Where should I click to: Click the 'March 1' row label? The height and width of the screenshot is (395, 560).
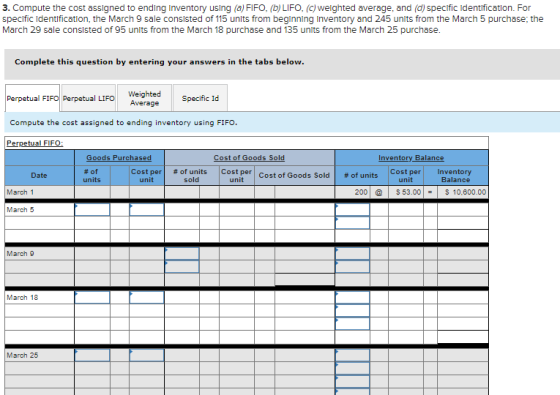click(x=20, y=192)
